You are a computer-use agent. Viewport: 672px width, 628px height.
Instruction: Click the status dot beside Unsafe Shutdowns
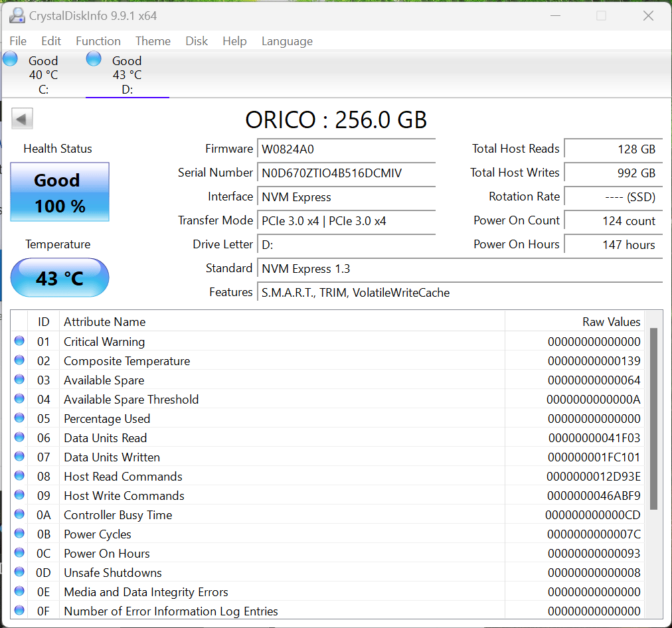[x=19, y=572]
